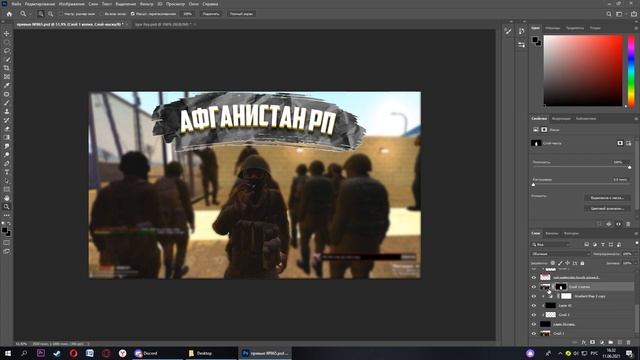Viewport: 640px width, 360px height.
Task: Select the Marquee selection tool
Action: [7, 42]
